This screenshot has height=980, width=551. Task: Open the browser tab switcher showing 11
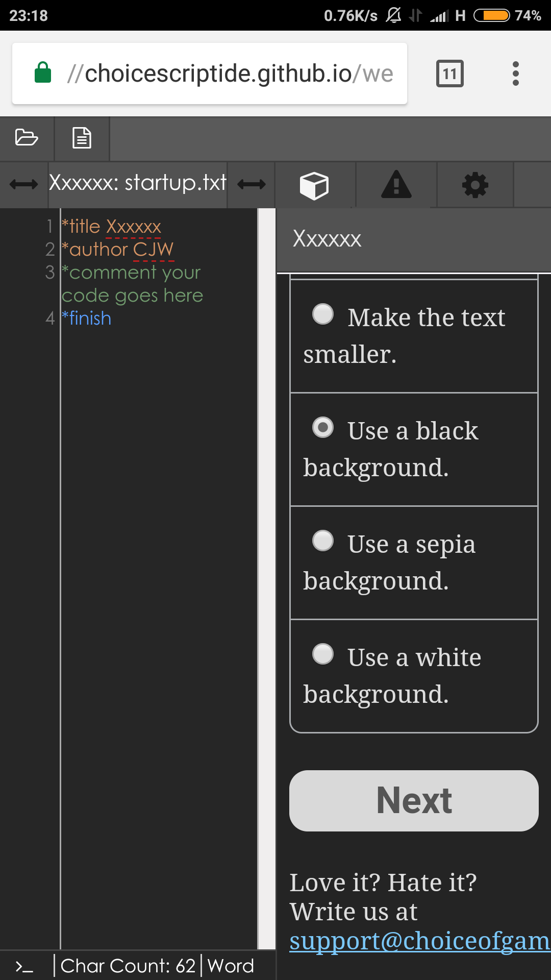[449, 73]
